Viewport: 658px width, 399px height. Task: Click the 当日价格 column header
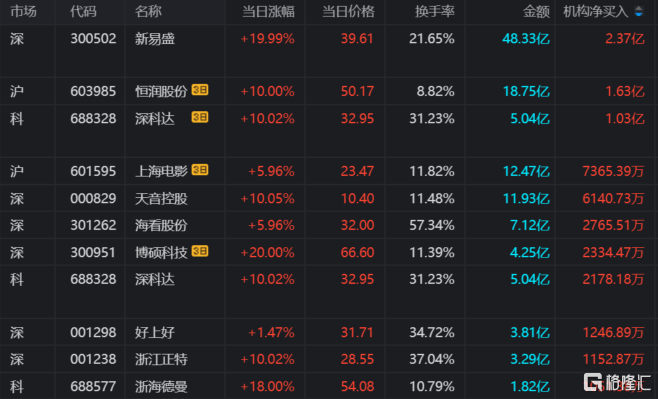(348, 12)
